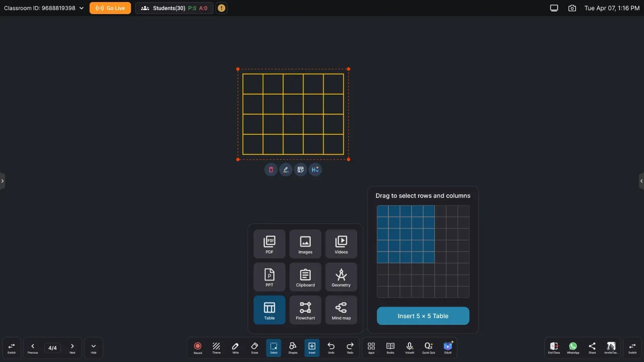644x362 pixels.
Task: Open pen color edit for selected table
Action: (286, 170)
